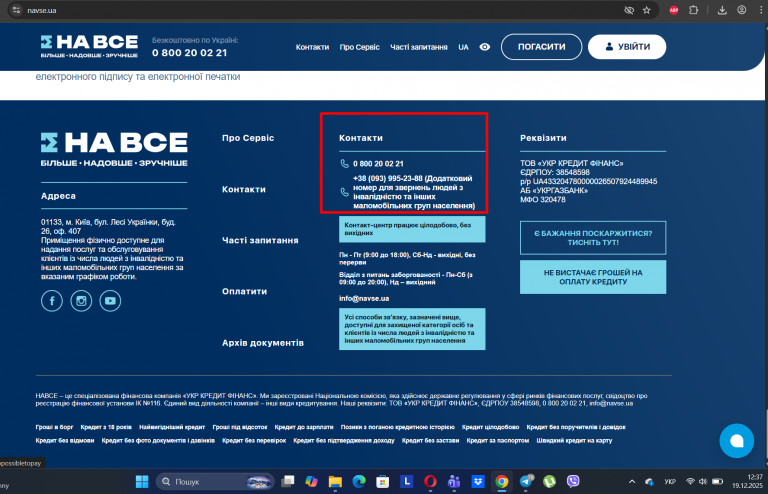The width and height of the screenshot is (768, 494).
Task: Open the Chrome three-dot menu
Action: 761,10
